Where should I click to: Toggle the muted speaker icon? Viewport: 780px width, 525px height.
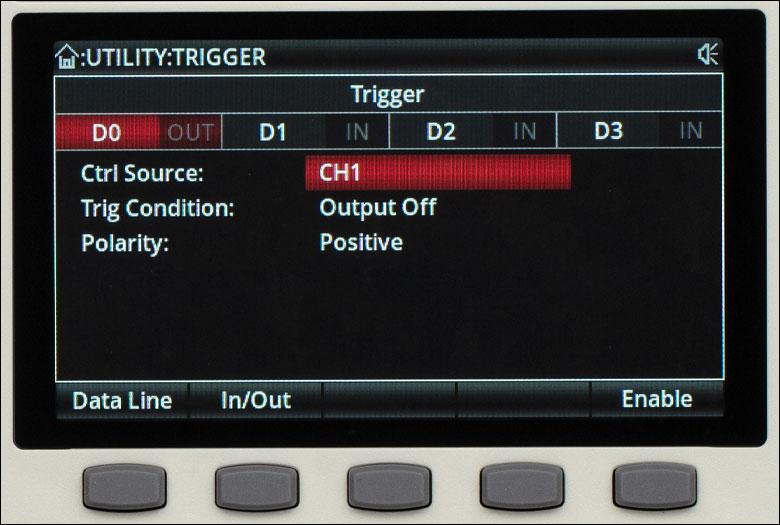(707, 54)
